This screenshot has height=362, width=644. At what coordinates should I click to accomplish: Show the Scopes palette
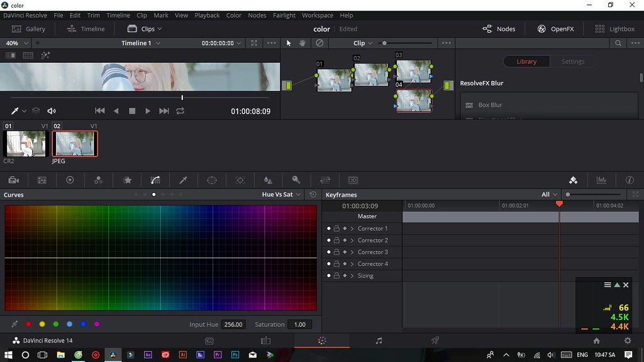[x=602, y=180]
